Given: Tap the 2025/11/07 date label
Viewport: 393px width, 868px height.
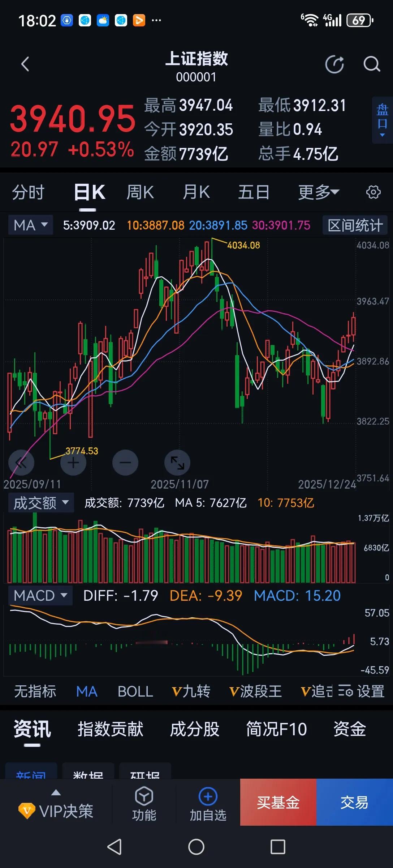Looking at the screenshot, I should 180,484.
